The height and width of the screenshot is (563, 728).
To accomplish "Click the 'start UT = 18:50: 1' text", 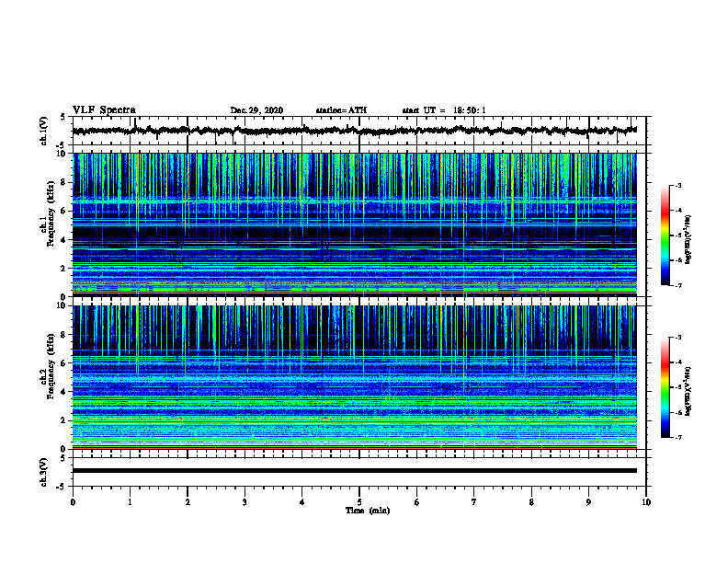I will [x=444, y=110].
